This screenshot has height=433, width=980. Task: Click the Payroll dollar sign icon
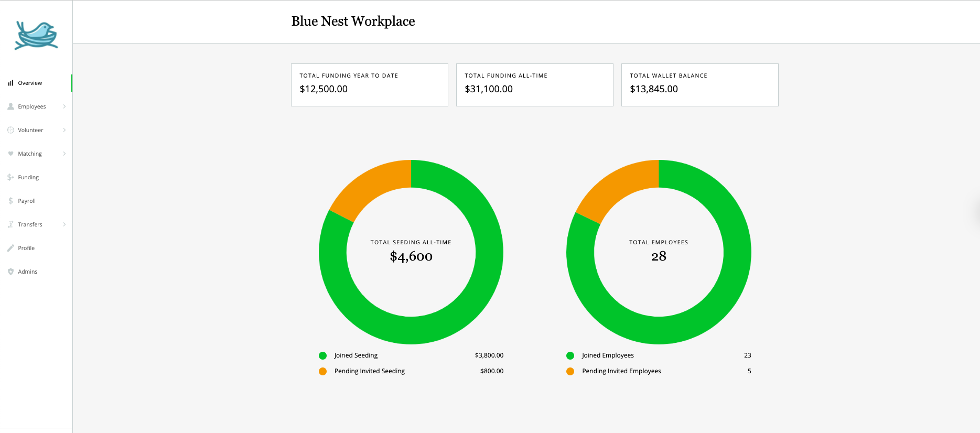point(10,201)
